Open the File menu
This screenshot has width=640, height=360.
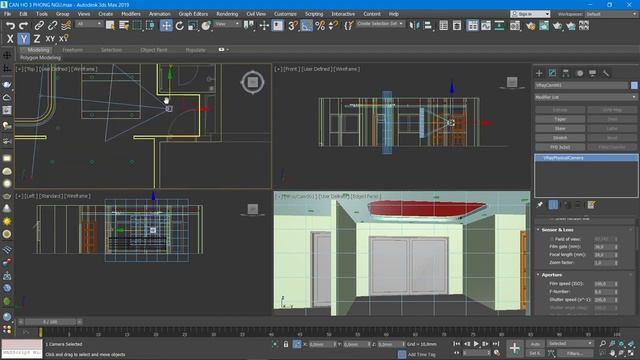7,14
